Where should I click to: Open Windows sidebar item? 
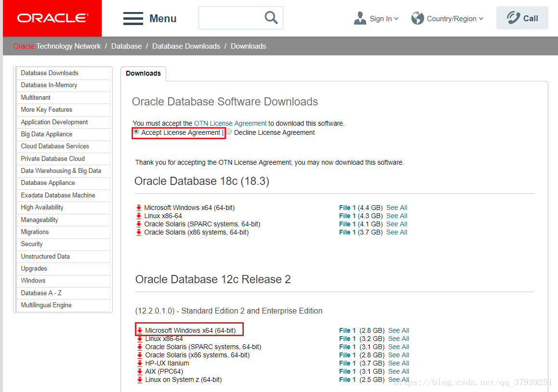point(63,281)
